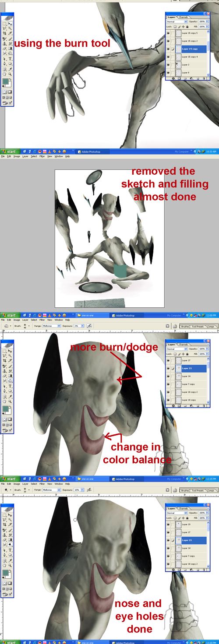Select the Layer 3 thumbnail in Layers panel

tap(178, 65)
